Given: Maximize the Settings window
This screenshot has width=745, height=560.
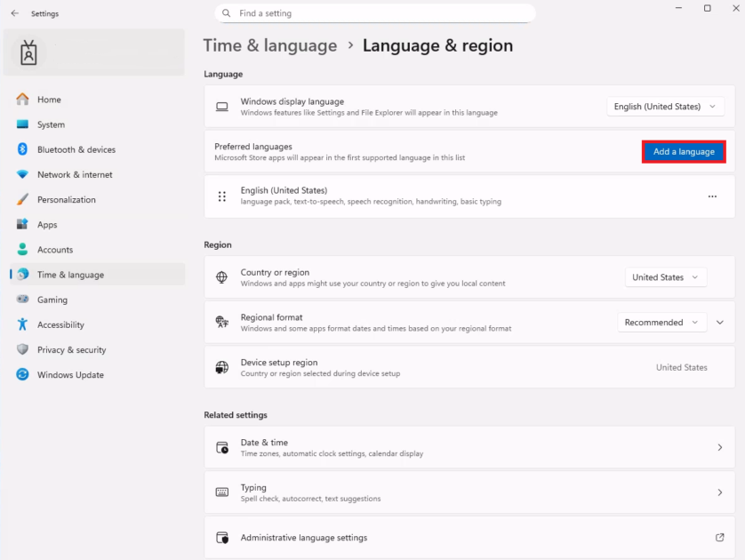Looking at the screenshot, I should point(707,8).
